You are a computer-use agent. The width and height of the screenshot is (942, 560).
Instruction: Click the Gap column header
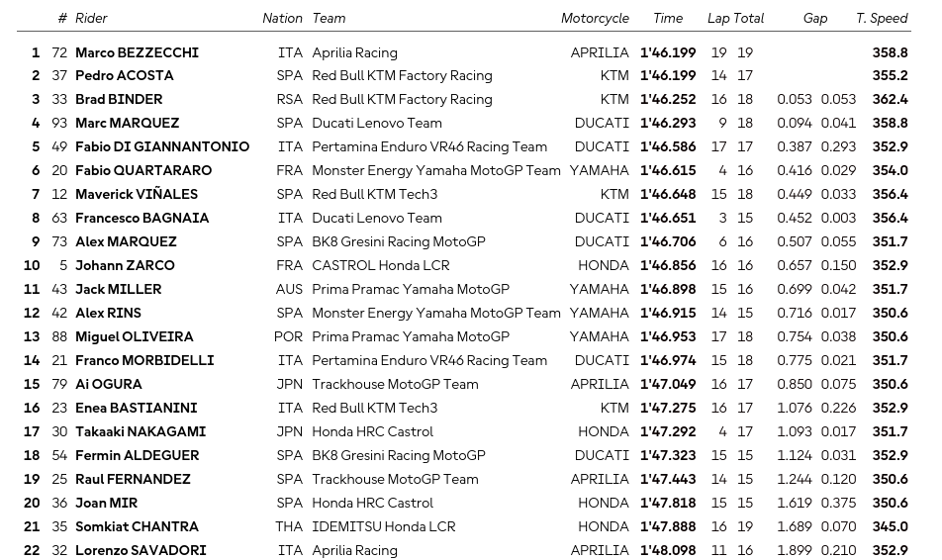point(815,18)
